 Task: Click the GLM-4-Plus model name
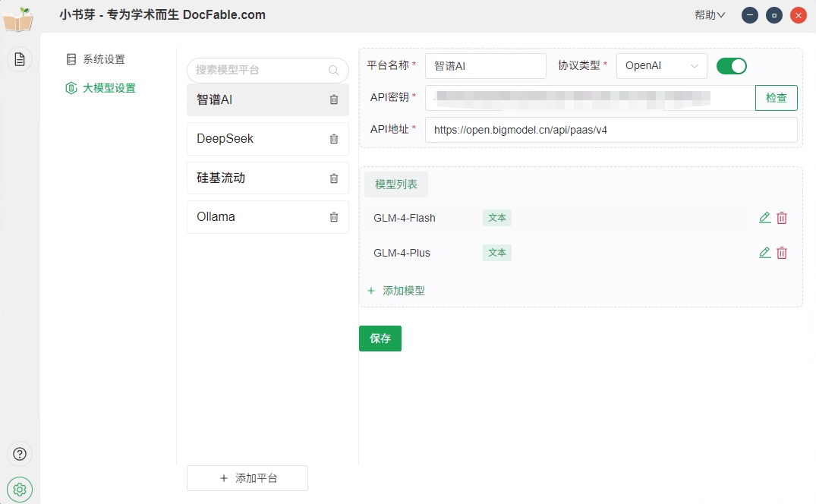pos(402,253)
